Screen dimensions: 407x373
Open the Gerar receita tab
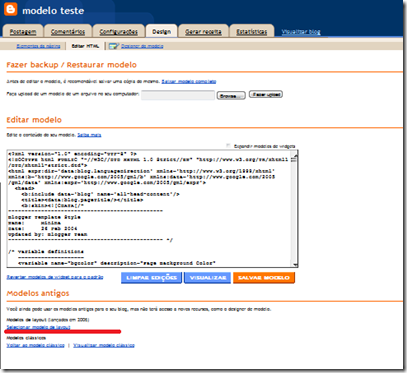(203, 32)
